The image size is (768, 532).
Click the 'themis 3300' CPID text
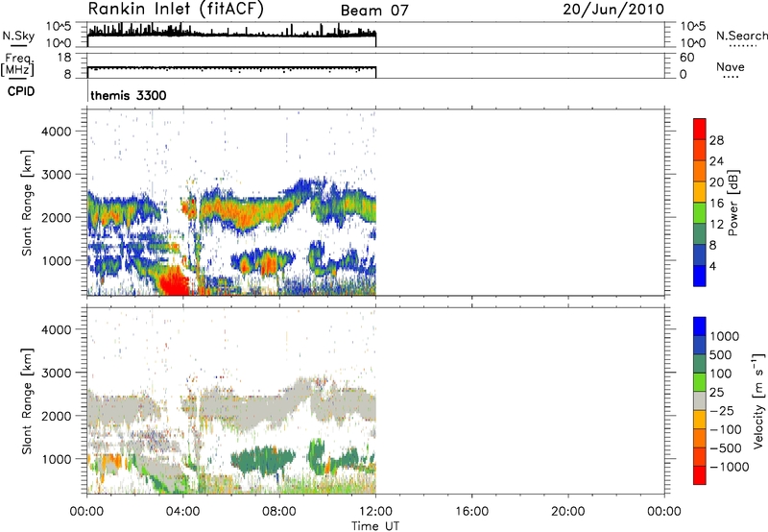click(x=129, y=95)
